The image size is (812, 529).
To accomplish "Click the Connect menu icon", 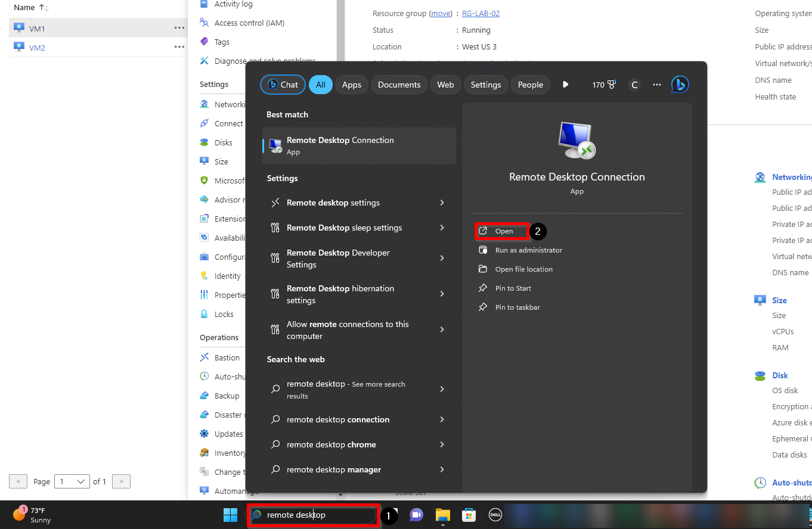I will (x=204, y=123).
